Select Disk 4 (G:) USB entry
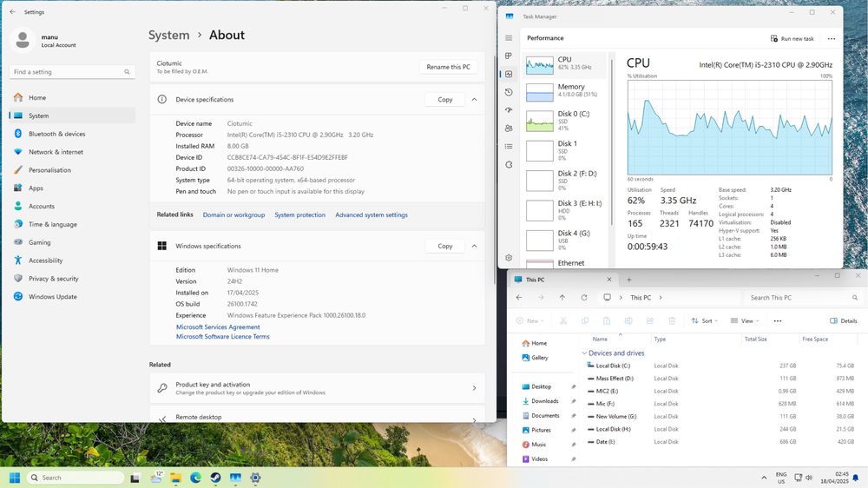 [565, 240]
